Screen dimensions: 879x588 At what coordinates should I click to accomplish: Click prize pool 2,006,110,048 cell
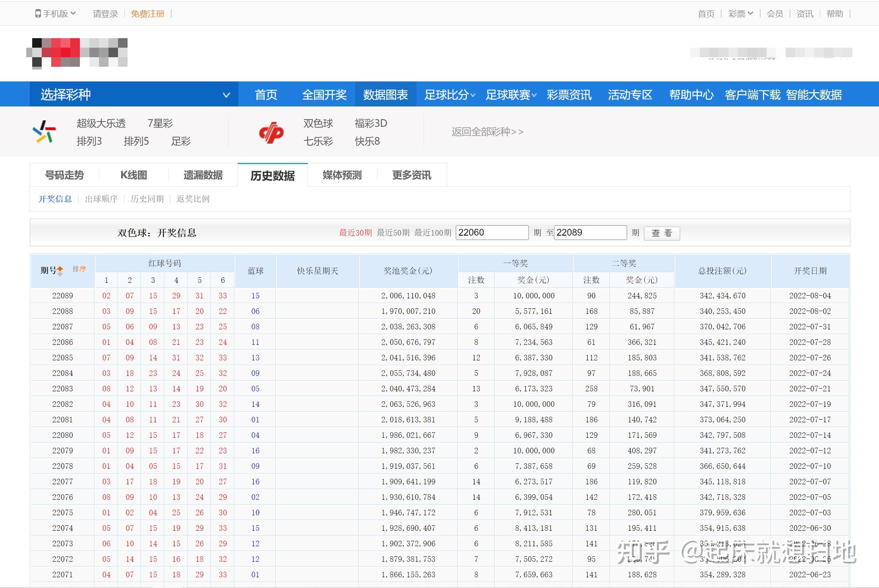[408, 296]
